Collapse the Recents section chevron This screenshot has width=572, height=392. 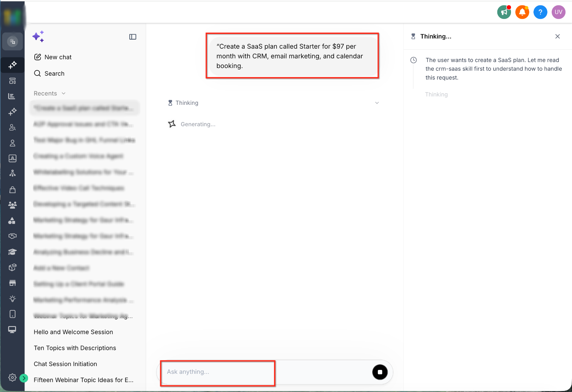(x=63, y=94)
